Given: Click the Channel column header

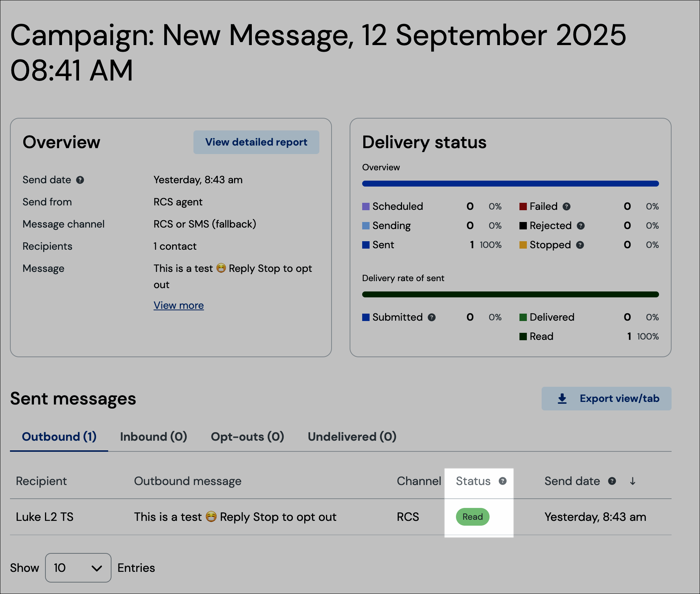Looking at the screenshot, I should click(x=419, y=481).
